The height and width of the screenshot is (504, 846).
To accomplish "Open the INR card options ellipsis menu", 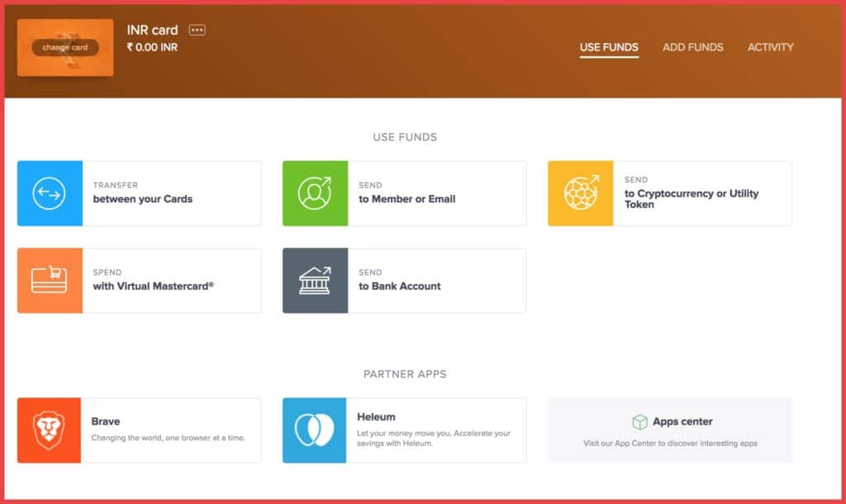I will [197, 31].
